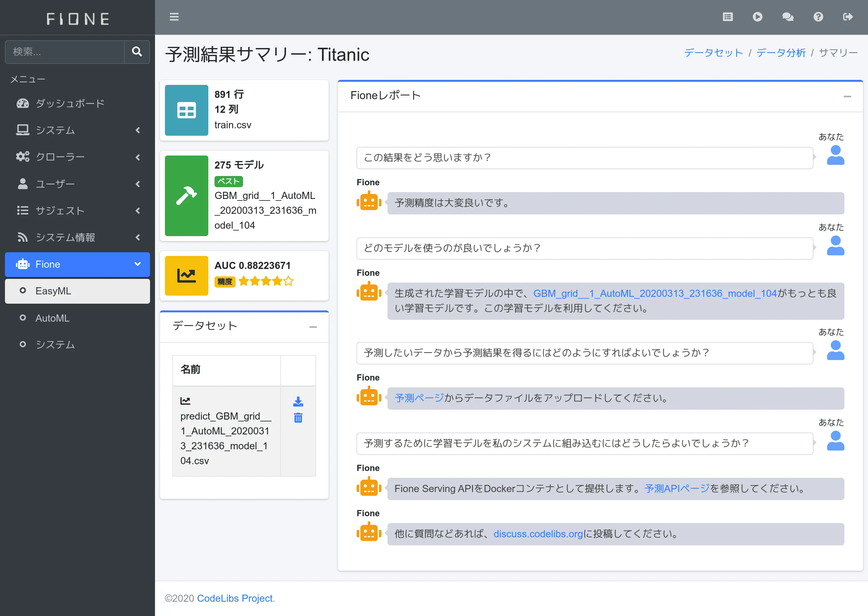Collapse the Fioneレポート panel

[847, 96]
